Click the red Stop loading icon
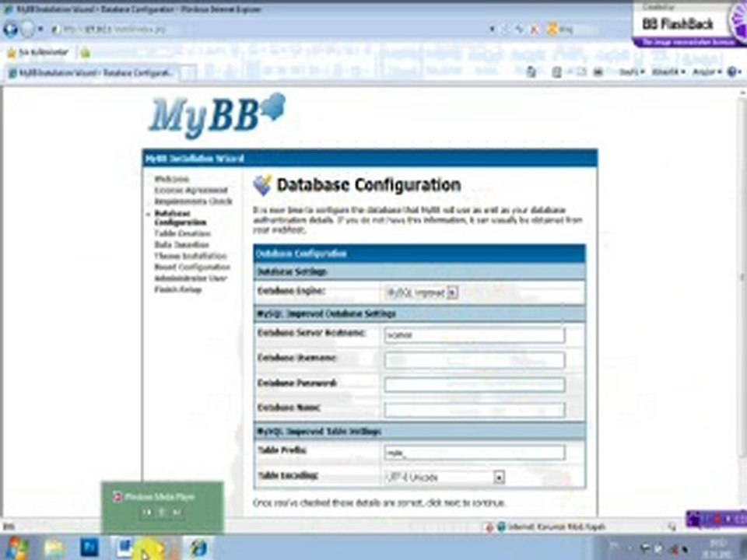Image resolution: width=747 pixels, height=560 pixels. tap(534, 30)
